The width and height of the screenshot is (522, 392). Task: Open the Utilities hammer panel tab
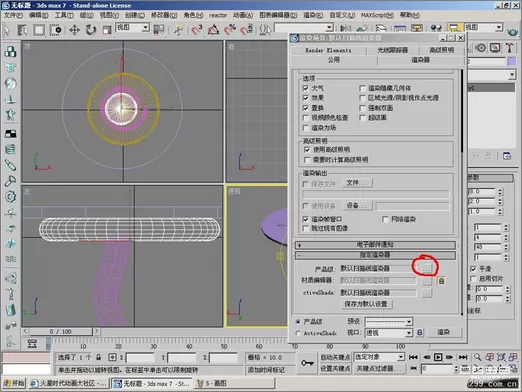[509, 48]
